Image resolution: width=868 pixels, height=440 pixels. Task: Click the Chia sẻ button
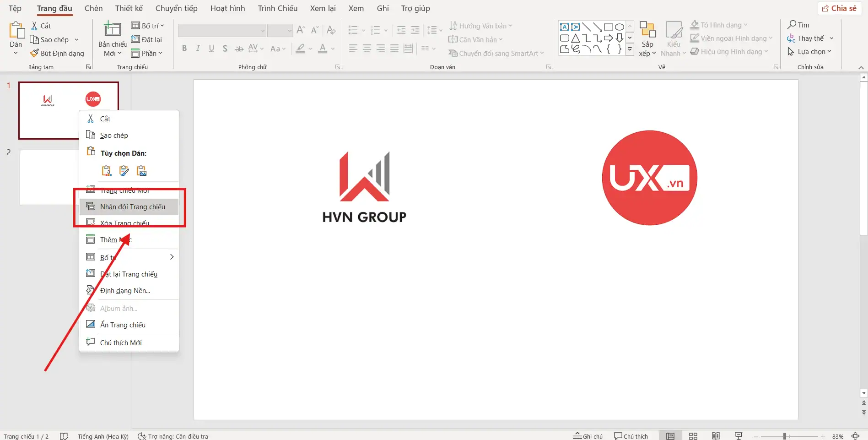pos(839,8)
